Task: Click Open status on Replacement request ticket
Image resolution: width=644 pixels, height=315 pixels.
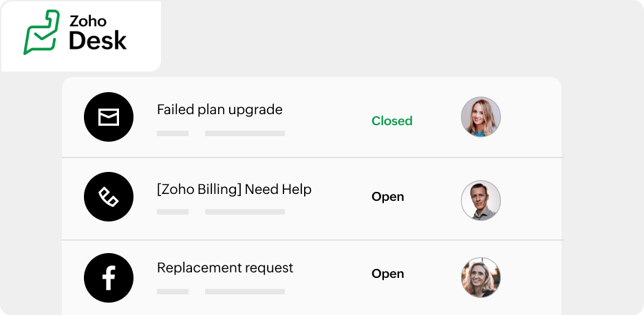Action: coord(387,274)
